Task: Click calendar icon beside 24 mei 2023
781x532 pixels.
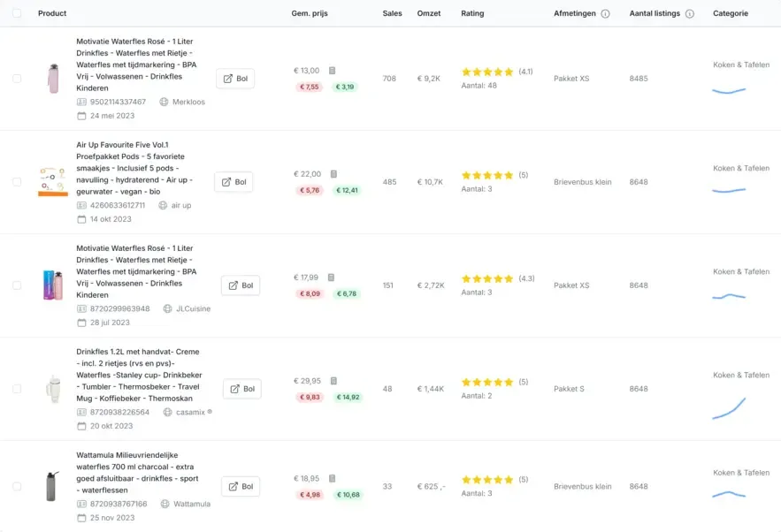Action: (x=81, y=116)
